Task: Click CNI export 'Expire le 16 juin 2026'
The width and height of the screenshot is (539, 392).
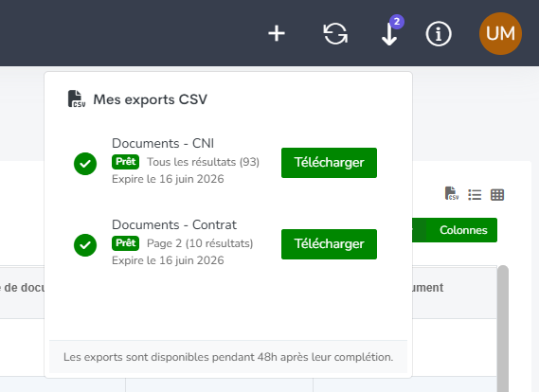Action: (168, 179)
